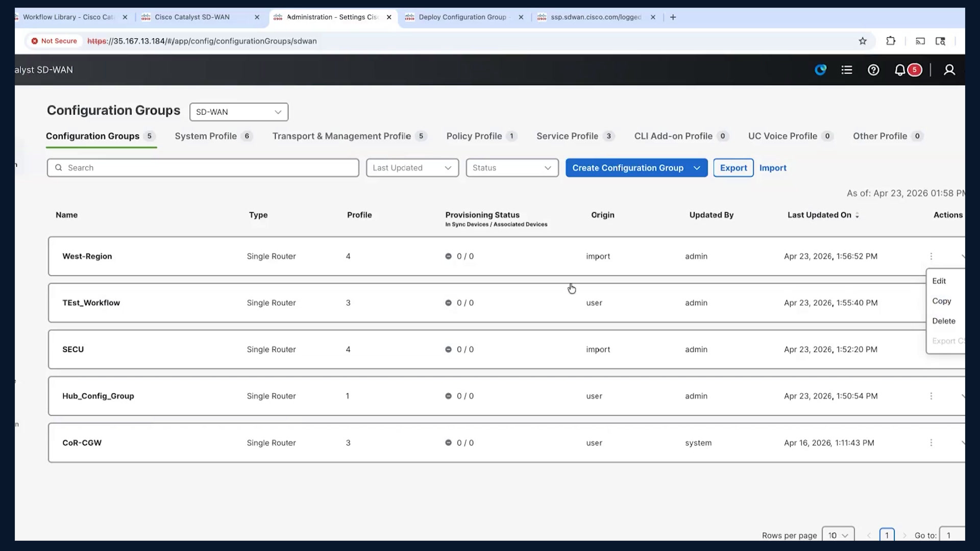Switch to the ssp.sdwan.cisco.com browser tab
The height and width of the screenshot is (551, 980).
(595, 17)
